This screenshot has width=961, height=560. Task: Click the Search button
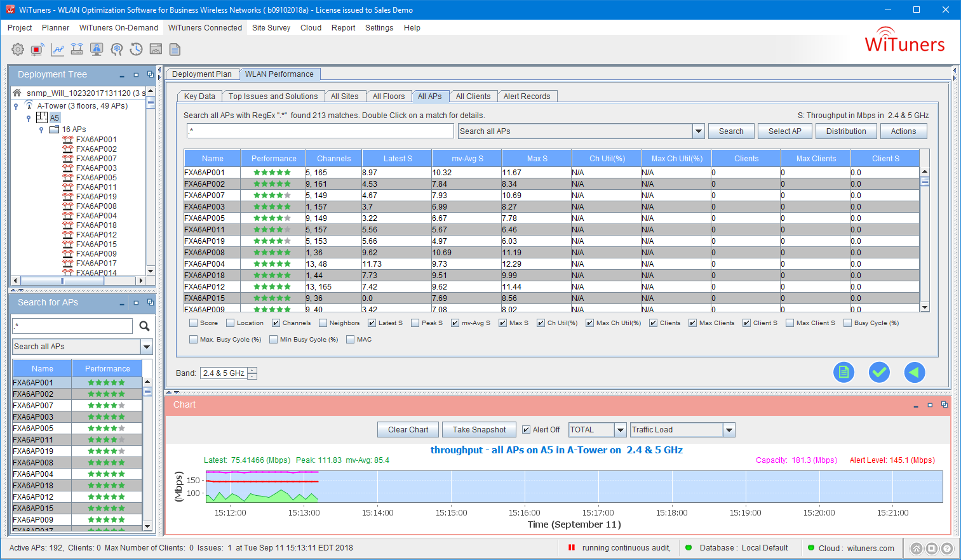[731, 131]
